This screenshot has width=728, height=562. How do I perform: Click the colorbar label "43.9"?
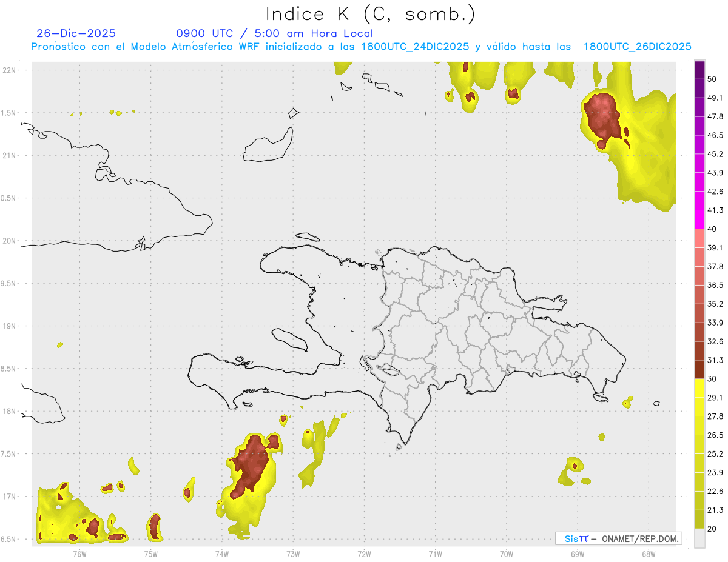coord(715,173)
